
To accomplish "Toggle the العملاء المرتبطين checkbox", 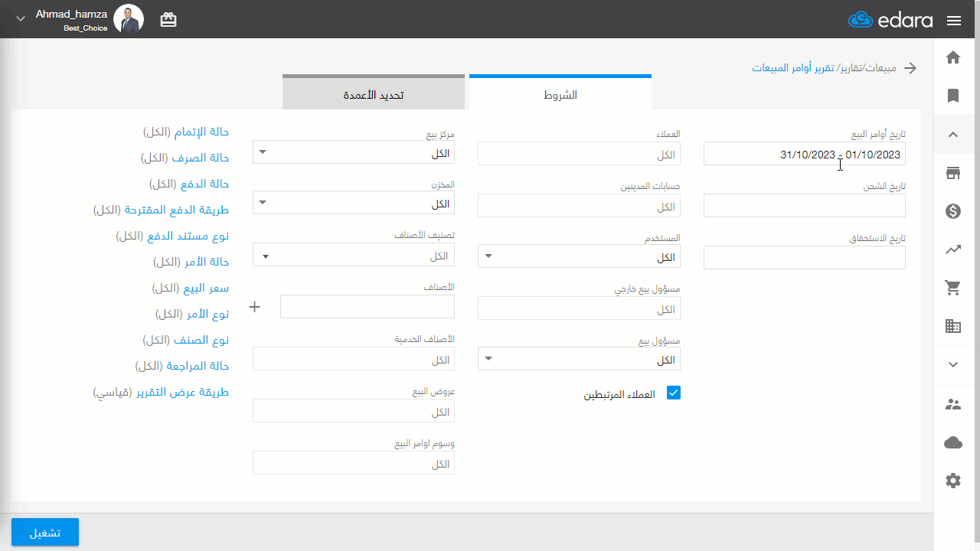I will 674,393.
